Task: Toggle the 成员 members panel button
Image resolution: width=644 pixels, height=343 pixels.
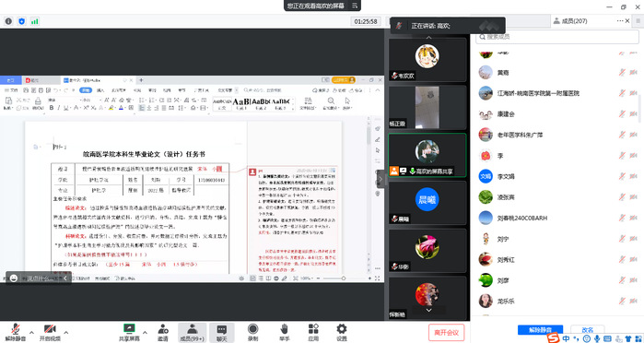Action: pyautogui.click(x=192, y=332)
